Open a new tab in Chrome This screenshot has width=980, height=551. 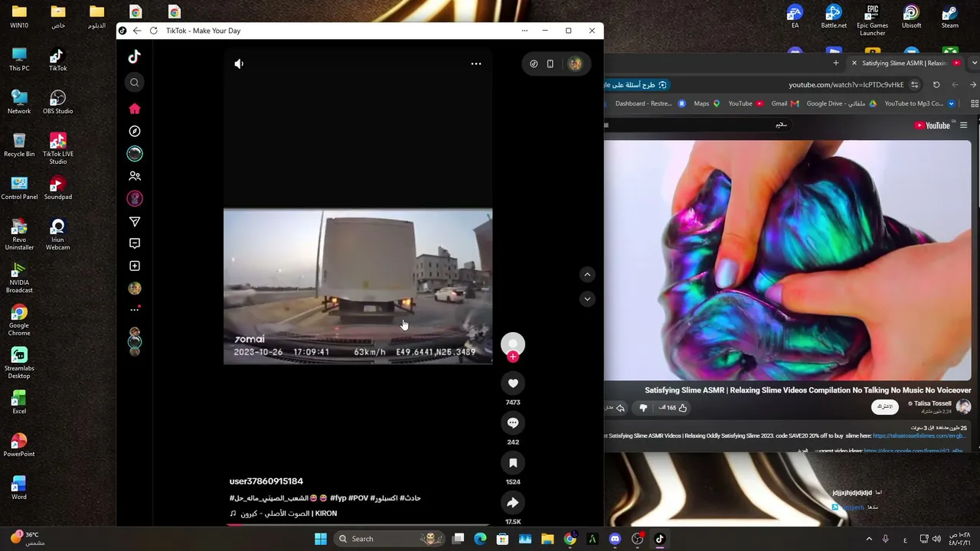[x=836, y=63]
